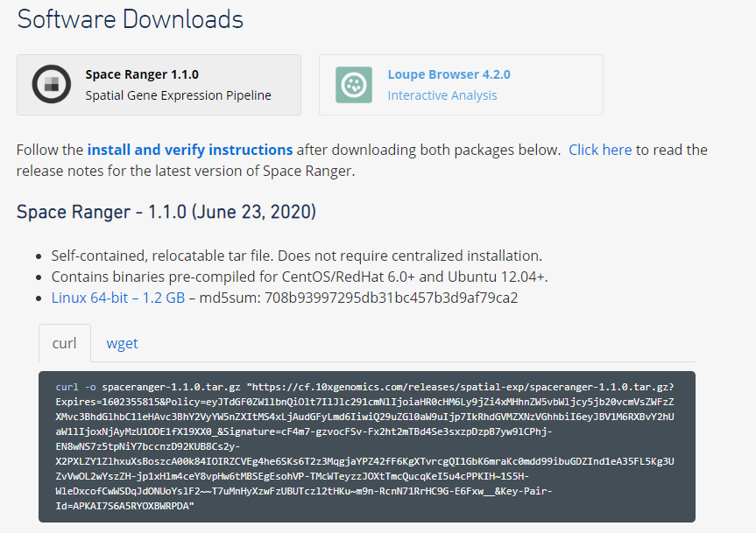Switch to the wget tab
Screen dimensions: 756x533
(x=122, y=343)
